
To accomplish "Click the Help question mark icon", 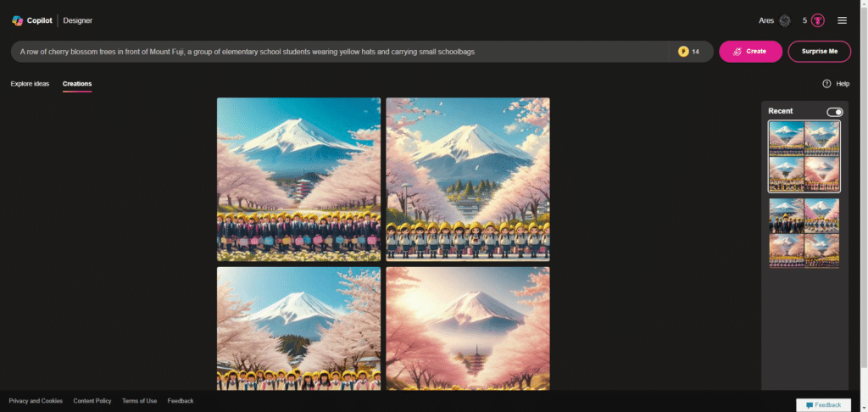I will pos(826,84).
